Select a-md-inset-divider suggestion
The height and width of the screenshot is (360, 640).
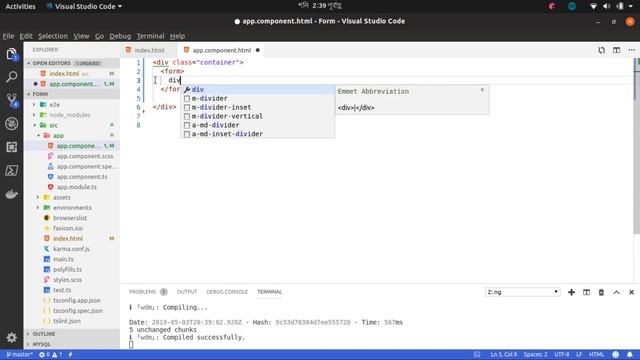258,134
